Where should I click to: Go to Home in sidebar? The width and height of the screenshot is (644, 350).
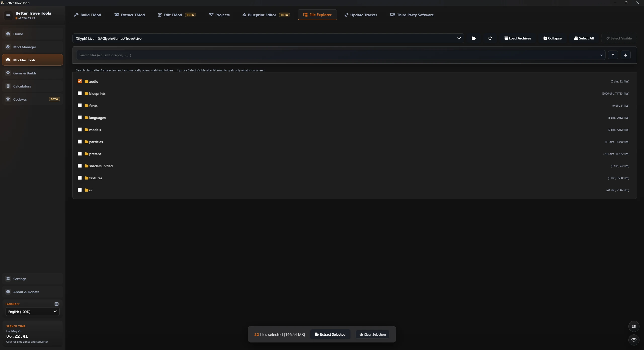(32, 34)
